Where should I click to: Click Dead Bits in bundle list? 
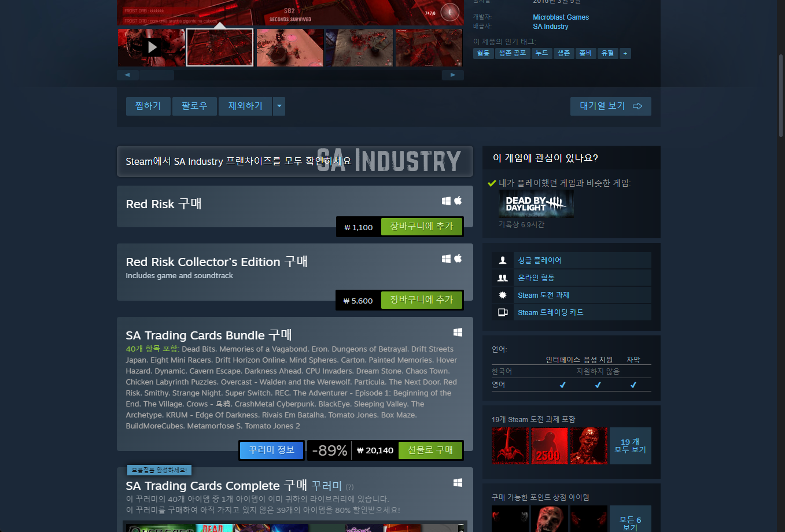tap(198, 349)
